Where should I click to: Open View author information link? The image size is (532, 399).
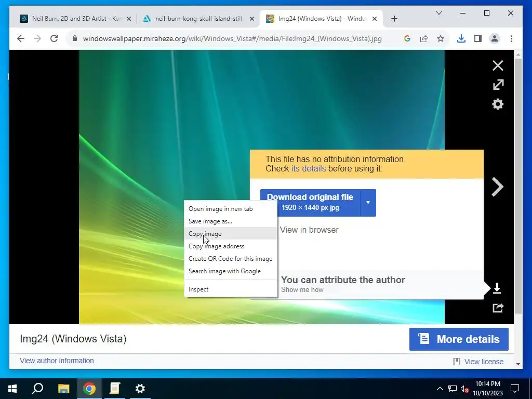pyautogui.click(x=57, y=361)
